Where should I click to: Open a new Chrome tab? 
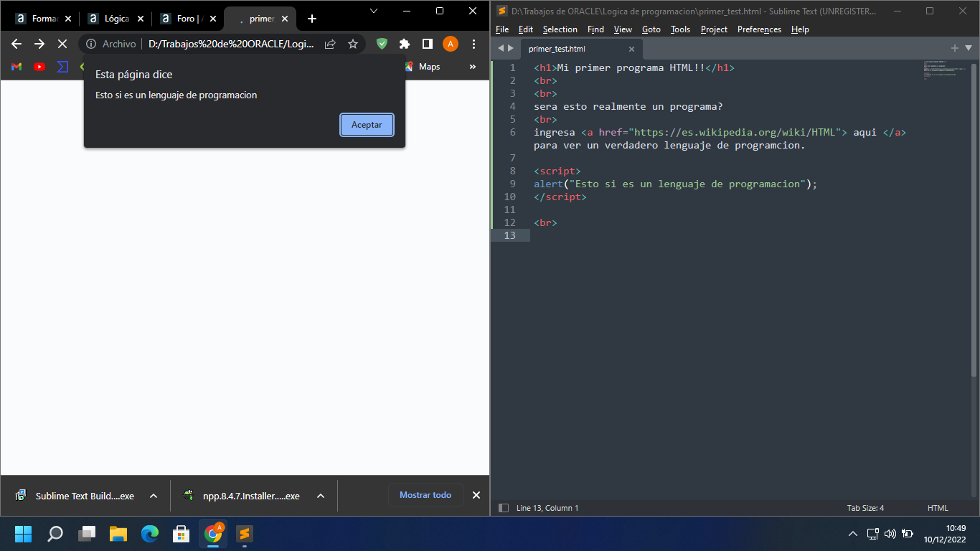(x=312, y=19)
